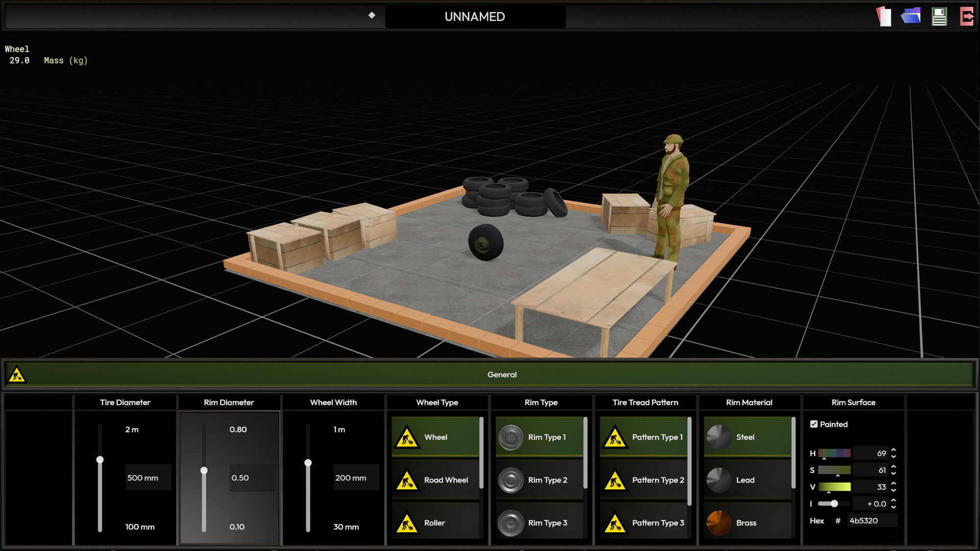Open an existing project via the folder icon
Image resolution: width=980 pixels, height=551 pixels.
[x=911, y=16]
